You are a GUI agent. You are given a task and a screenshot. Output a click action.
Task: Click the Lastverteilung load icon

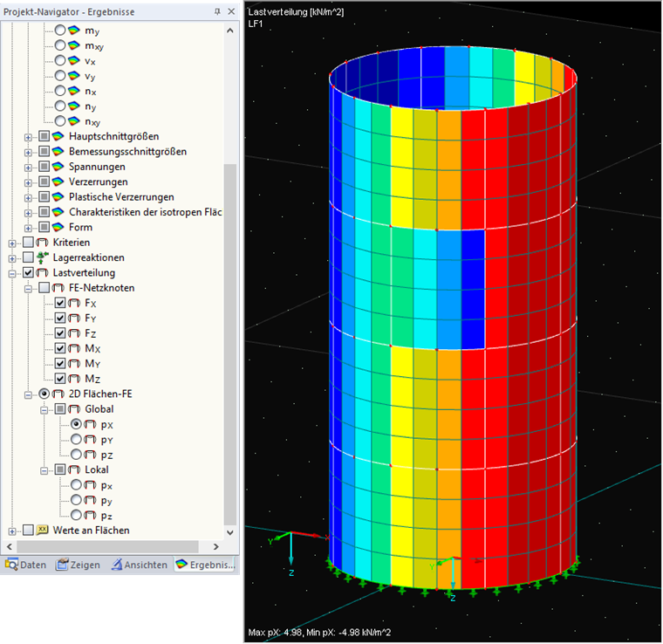(x=44, y=273)
